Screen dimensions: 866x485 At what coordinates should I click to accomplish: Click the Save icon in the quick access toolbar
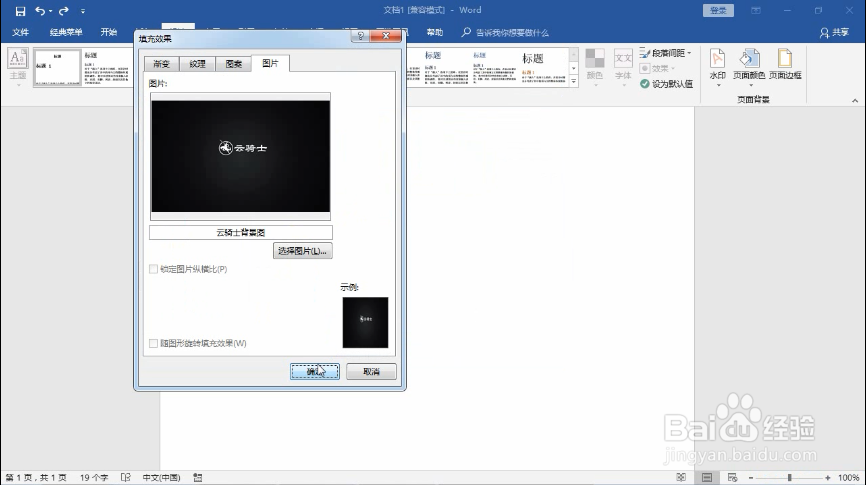click(x=20, y=11)
